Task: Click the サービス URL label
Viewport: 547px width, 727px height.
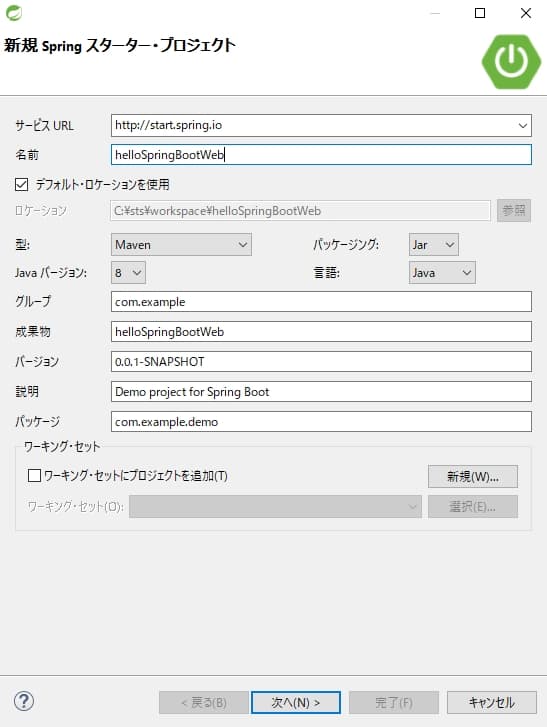Action: point(45,126)
